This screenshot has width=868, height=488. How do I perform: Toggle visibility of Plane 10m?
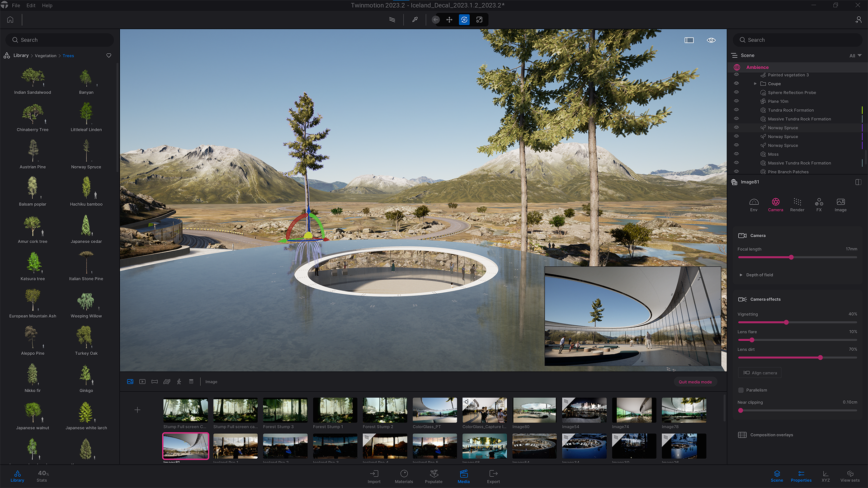click(736, 101)
